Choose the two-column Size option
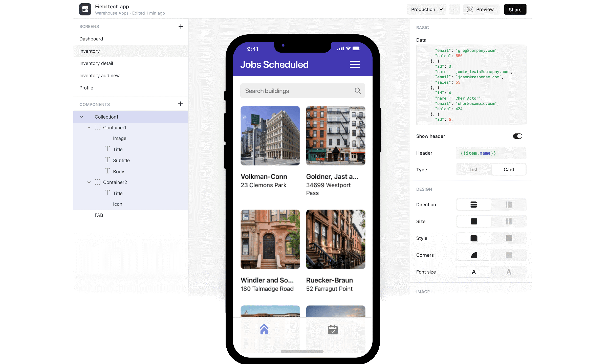Image resolution: width=607 pixels, height=364 pixels. pos(509,221)
